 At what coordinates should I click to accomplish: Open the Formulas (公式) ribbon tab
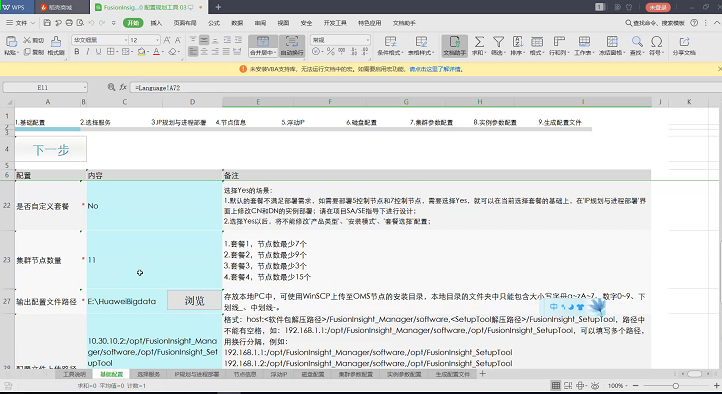pos(214,23)
